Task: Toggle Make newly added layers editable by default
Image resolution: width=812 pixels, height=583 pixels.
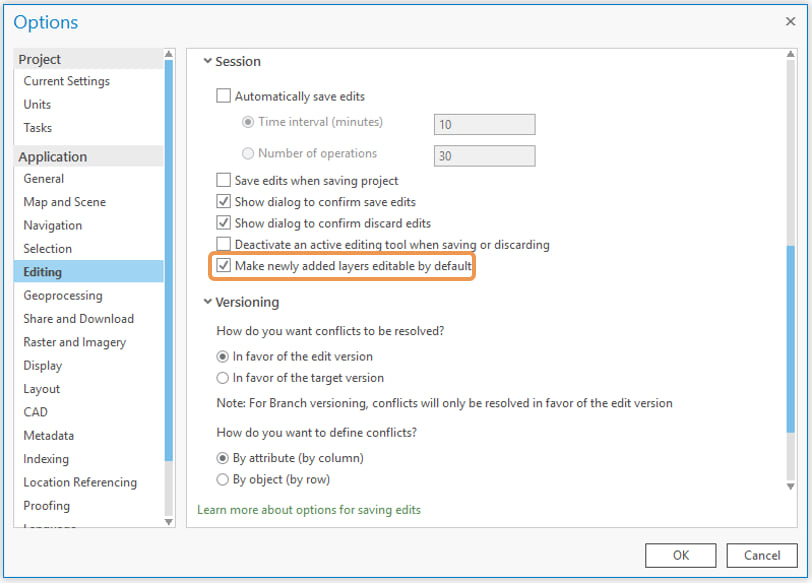Action: click(226, 265)
